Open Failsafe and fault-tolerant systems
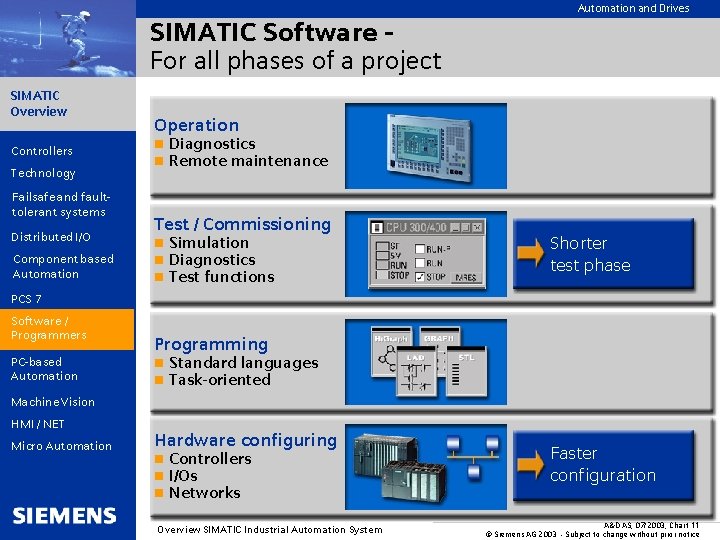The width and height of the screenshot is (720, 540). coord(61,204)
